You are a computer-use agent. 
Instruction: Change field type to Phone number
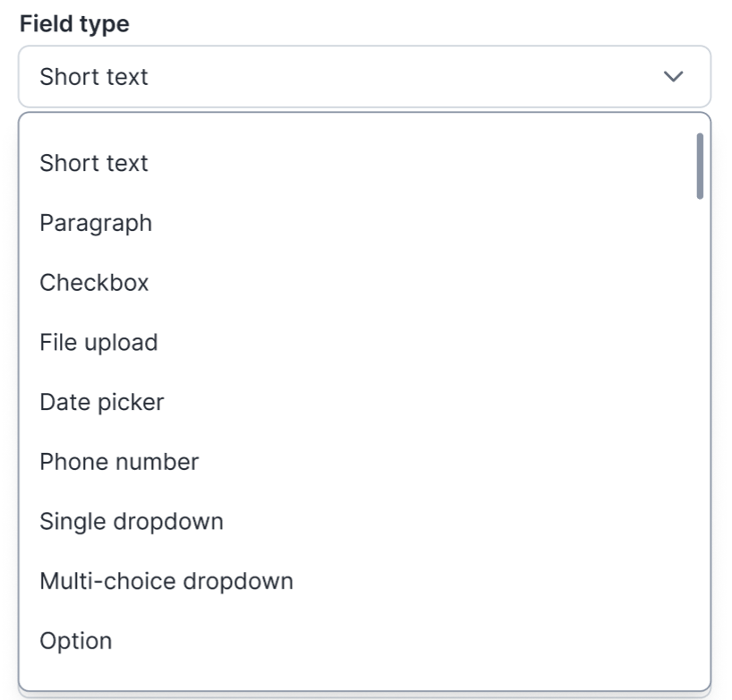pos(119,462)
